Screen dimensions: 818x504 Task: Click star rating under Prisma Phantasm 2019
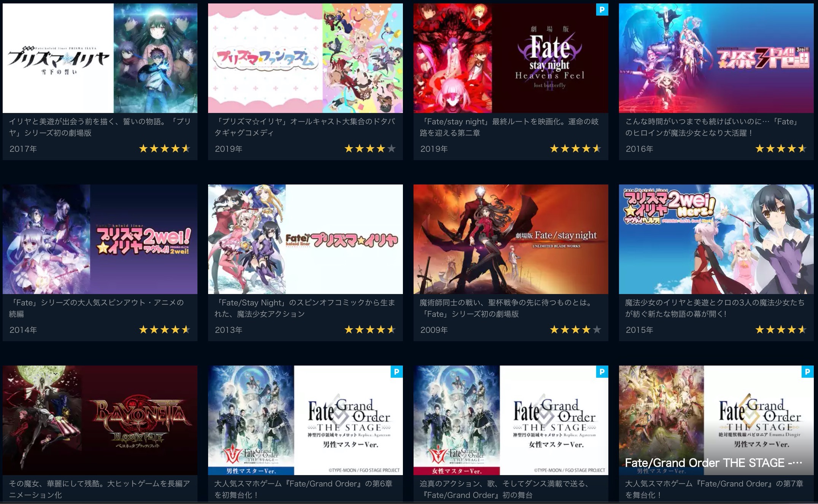pyautogui.click(x=370, y=149)
